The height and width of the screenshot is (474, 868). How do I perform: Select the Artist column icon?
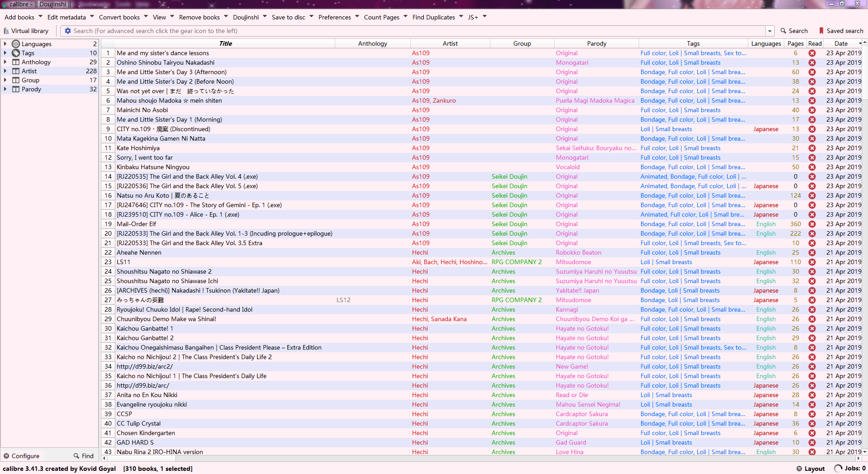[x=16, y=71]
